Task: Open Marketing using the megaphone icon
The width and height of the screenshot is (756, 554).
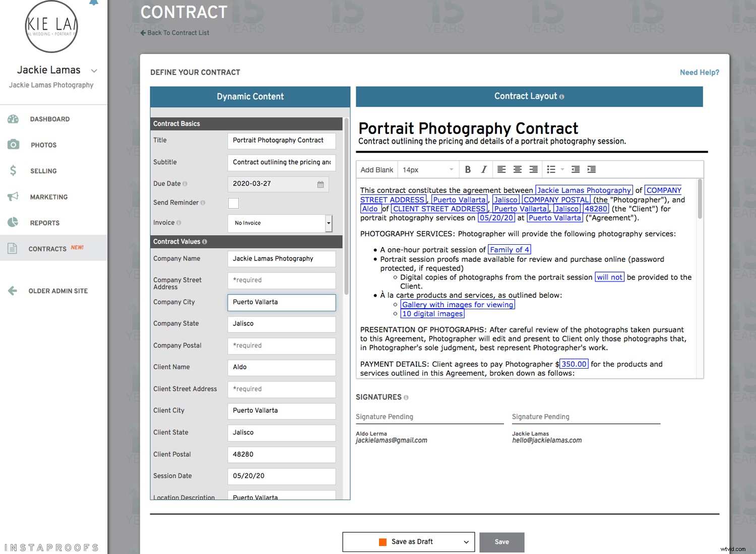Action: [13, 197]
